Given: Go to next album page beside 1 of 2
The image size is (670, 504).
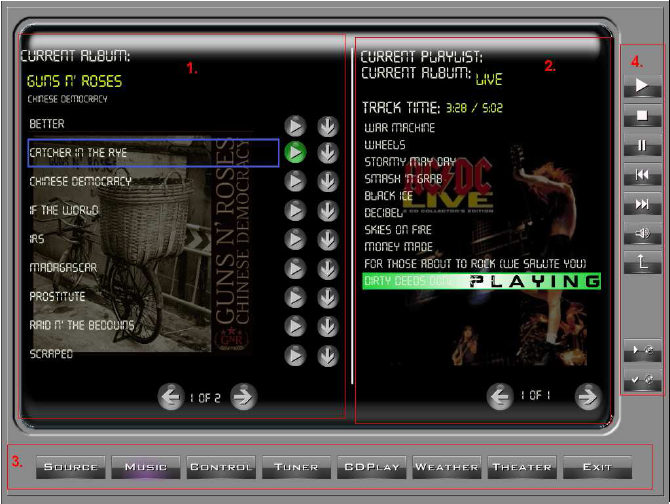Looking at the screenshot, I should pyautogui.click(x=244, y=397).
